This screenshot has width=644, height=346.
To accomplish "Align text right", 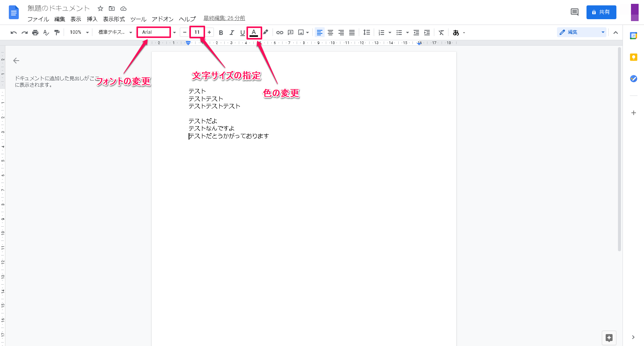I will (341, 33).
